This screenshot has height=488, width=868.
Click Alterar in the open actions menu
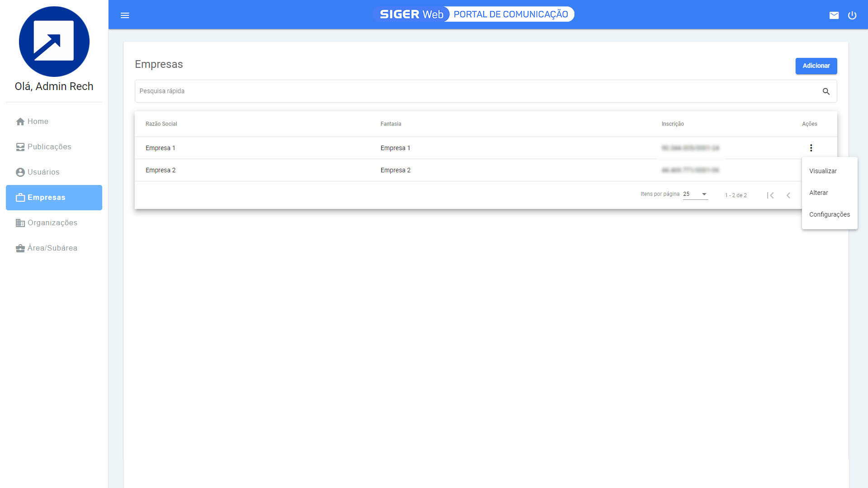click(x=819, y=193)
